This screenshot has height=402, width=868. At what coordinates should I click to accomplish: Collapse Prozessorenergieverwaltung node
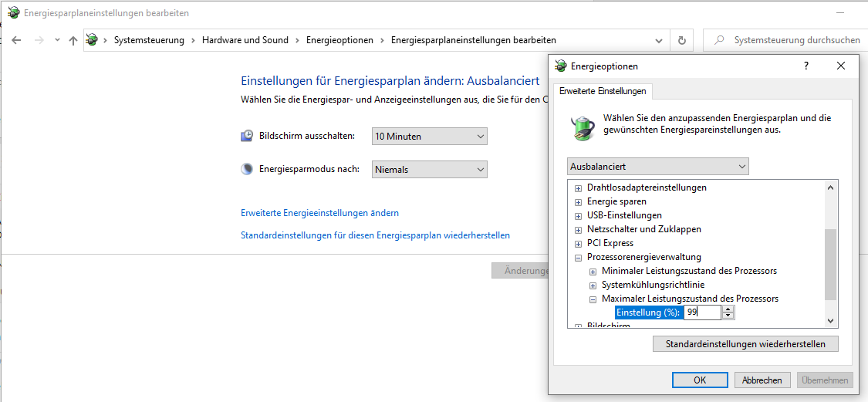pyautogui.click(x=579, y=258)
